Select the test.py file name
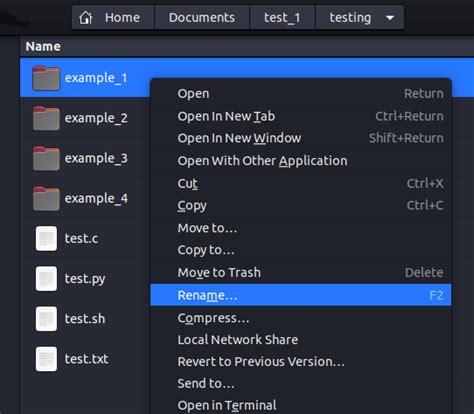This screenshot has width=474, height=414. click(85, 279)
